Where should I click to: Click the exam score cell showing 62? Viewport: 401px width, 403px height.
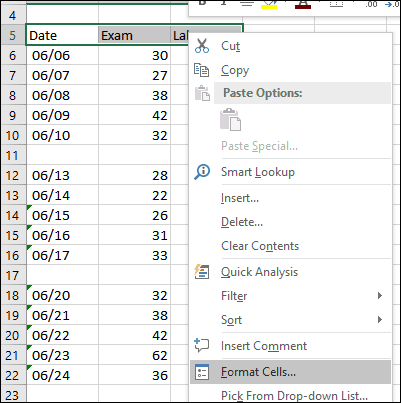(134, 355)
